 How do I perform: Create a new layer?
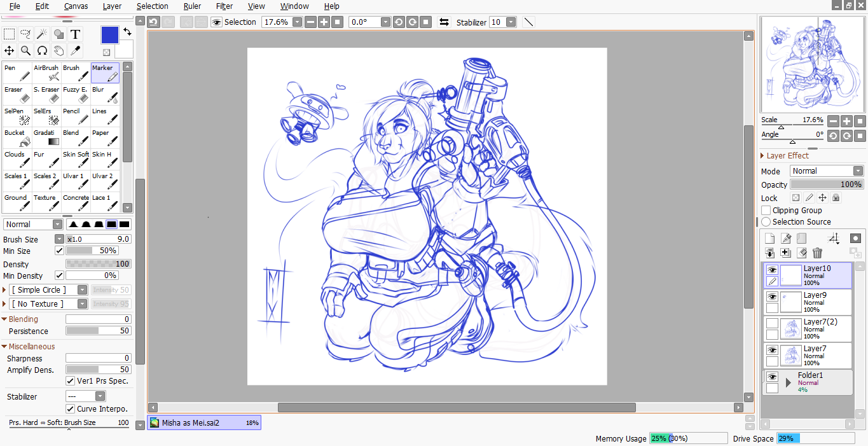(x=770, y=238)
